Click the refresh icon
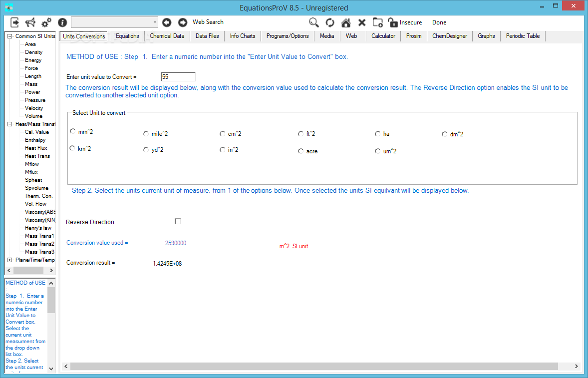Image resolution: width=588 pixels, height=378 pixels. (330, 22)
